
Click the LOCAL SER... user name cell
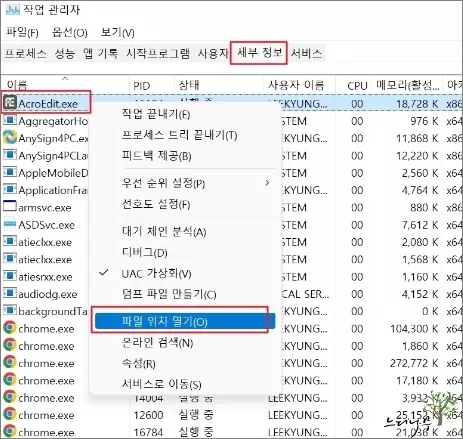(x=306, y=294)
